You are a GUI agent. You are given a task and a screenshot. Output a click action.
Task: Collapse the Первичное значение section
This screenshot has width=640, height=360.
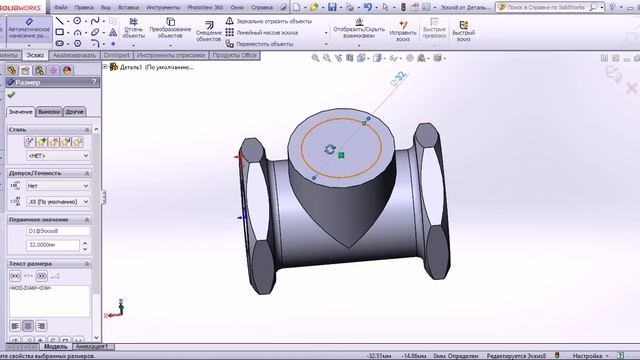pos(87,220)
